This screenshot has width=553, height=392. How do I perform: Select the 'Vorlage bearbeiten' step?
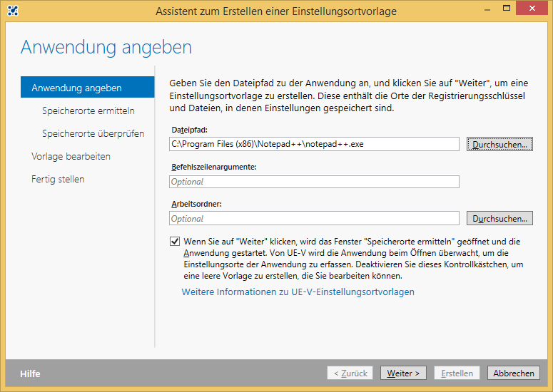click(71, 156)
